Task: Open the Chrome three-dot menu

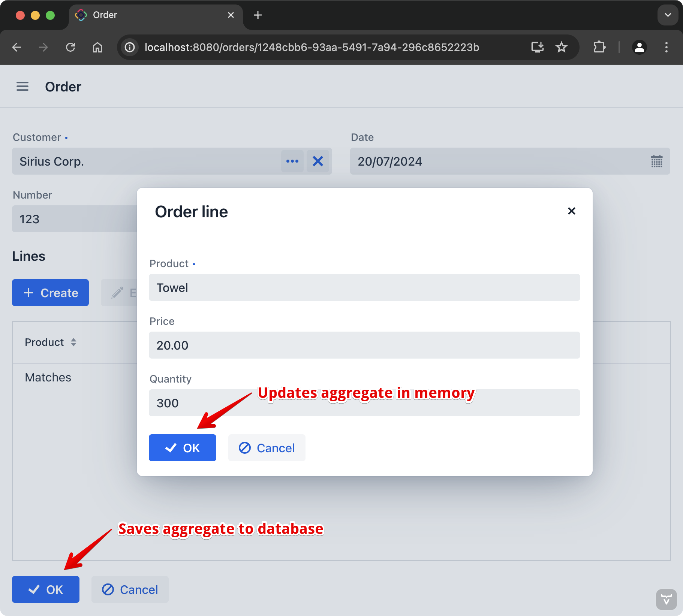Action: click(x=666, y=47)
